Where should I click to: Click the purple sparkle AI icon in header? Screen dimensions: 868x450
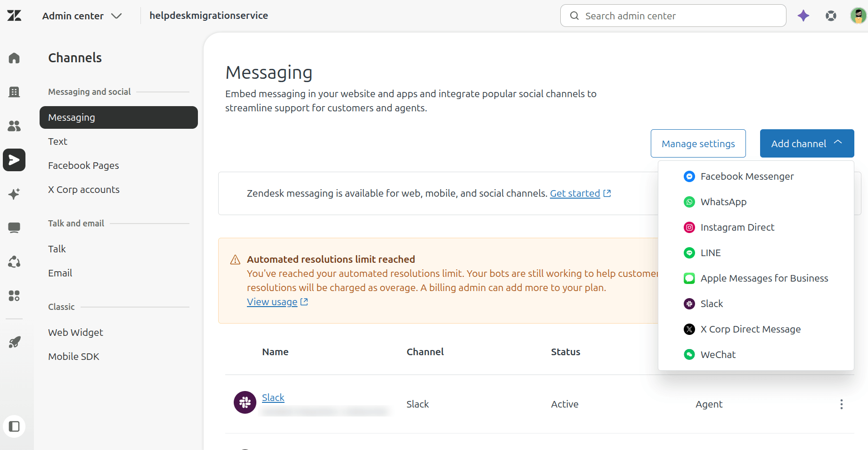pyautogui.click(x=803, y=16)
